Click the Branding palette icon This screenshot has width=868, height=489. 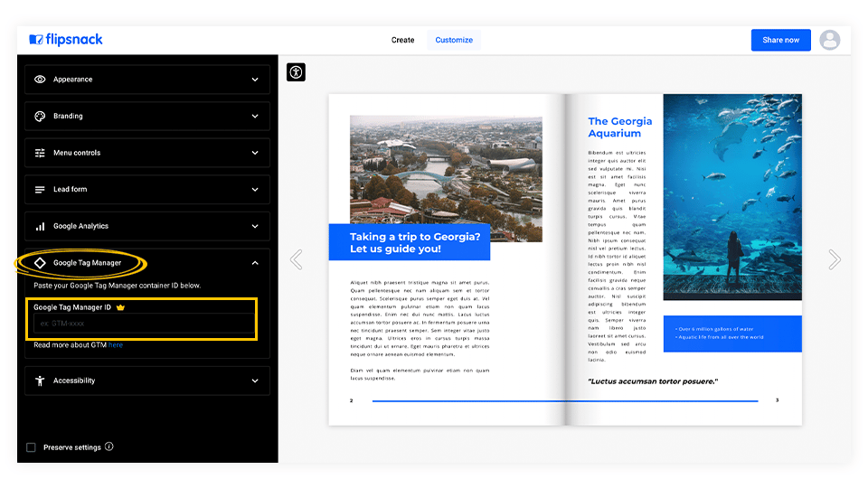(x=40, y=117)
